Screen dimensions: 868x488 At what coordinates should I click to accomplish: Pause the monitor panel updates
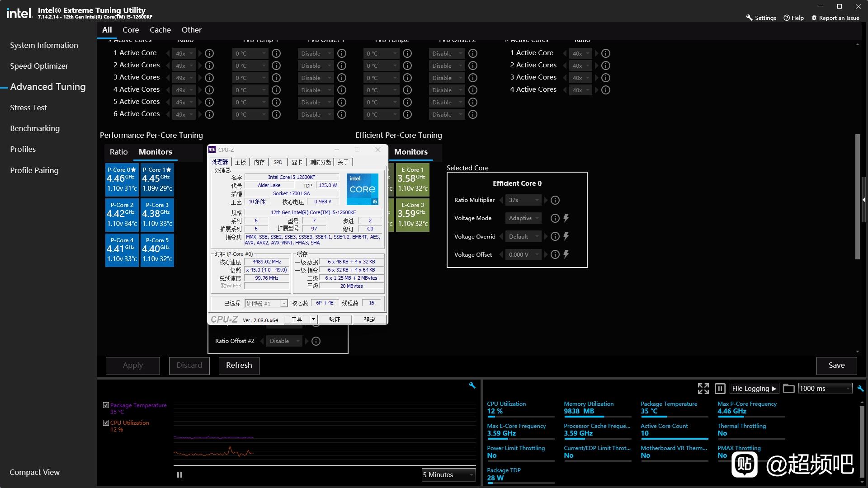point(720,389)
